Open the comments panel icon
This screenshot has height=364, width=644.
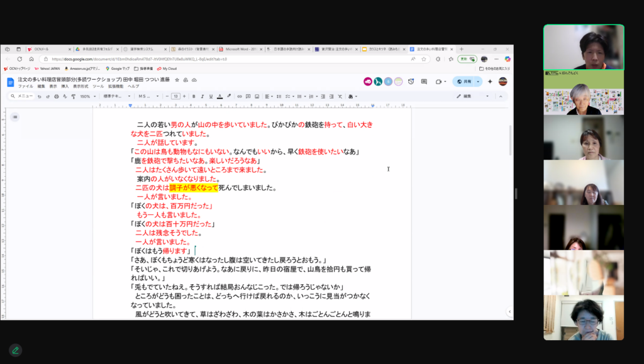click(x=423, y=81)
